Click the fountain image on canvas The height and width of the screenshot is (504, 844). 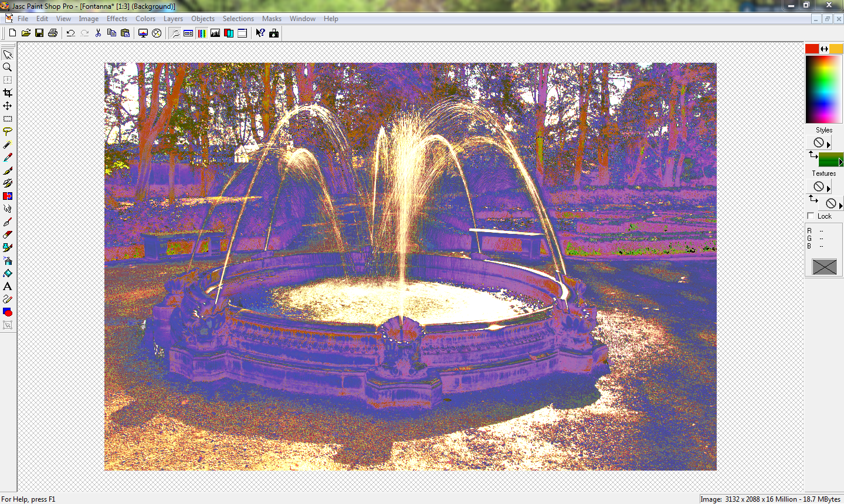point(411,267)
